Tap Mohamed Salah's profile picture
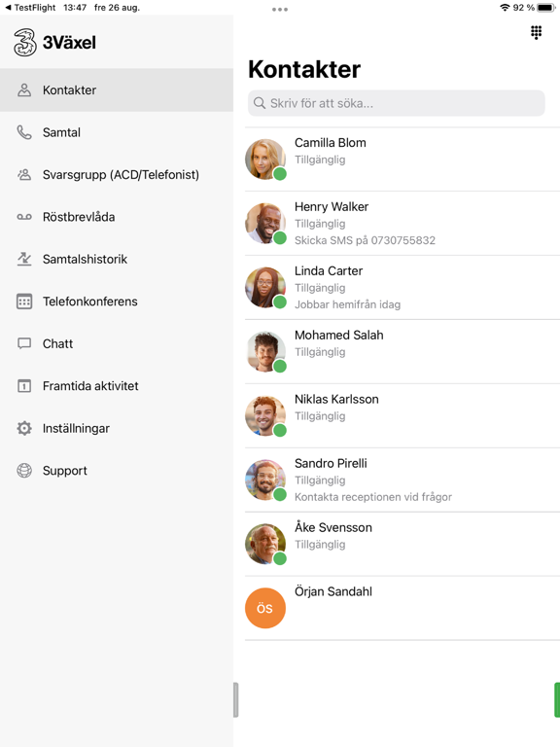Screen dimensions: 560x747 pyautogui.click(x=265, y=351)
